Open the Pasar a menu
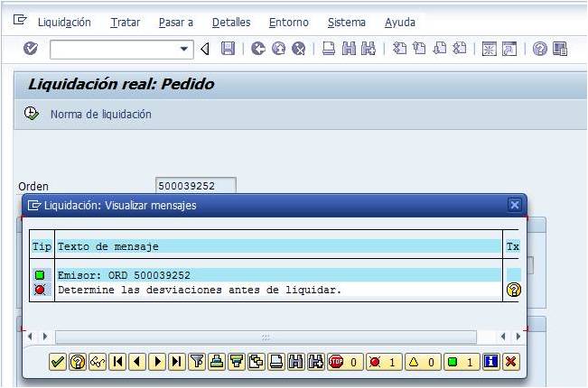The height and width of the screenshot is (388, 588). pyautogui.click(x=175, y=22)
